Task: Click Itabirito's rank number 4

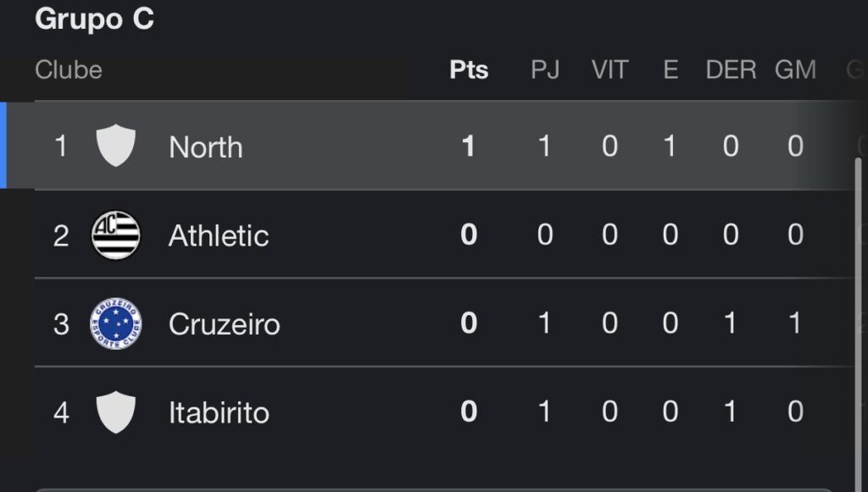Action: pos(61,412)
